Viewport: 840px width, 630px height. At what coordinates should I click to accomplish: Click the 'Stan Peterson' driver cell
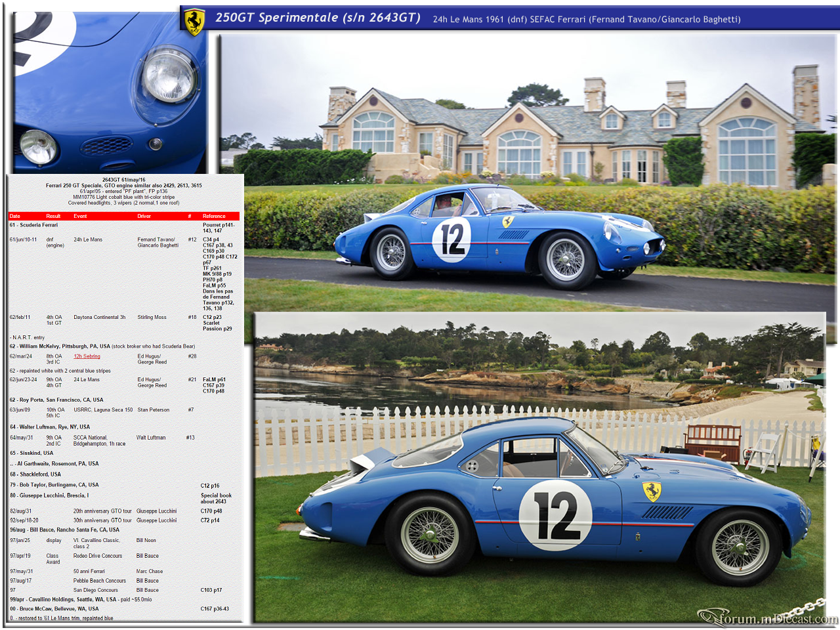[154, 409]
